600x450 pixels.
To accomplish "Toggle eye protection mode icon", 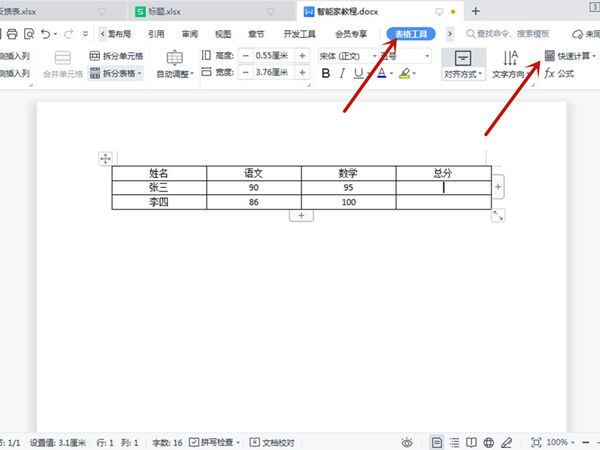I will point(407,443).
